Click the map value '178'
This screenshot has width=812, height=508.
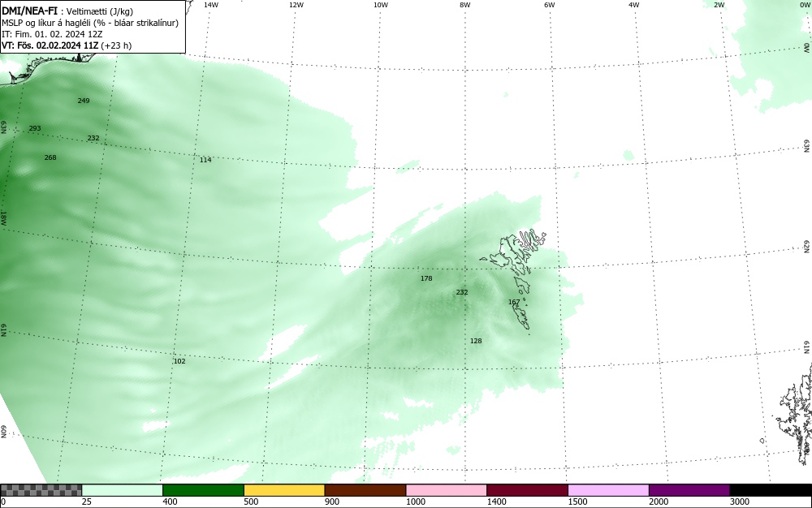pyautogui.click(x=426, y=278)
